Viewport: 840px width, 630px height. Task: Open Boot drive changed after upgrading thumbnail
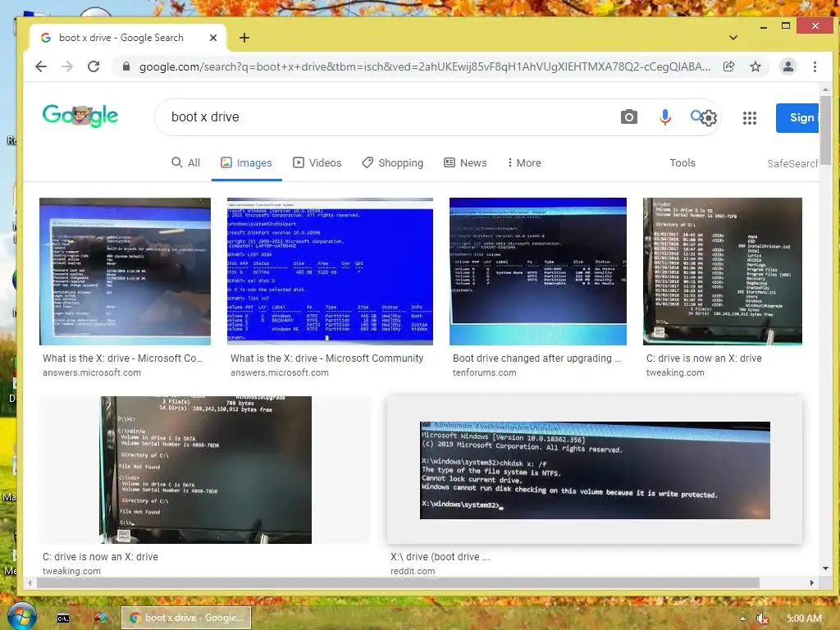(x=538, y=271)
